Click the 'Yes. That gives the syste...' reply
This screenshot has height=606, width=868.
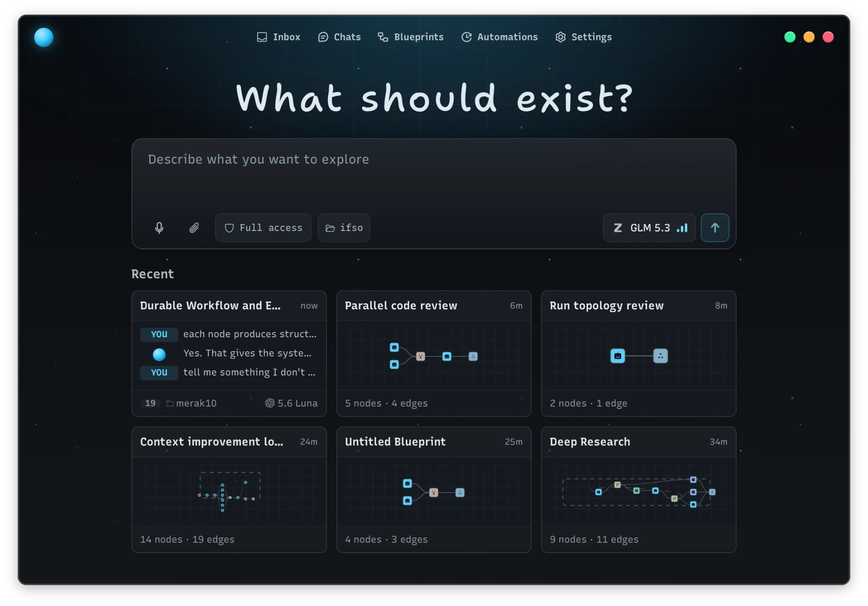247,353
